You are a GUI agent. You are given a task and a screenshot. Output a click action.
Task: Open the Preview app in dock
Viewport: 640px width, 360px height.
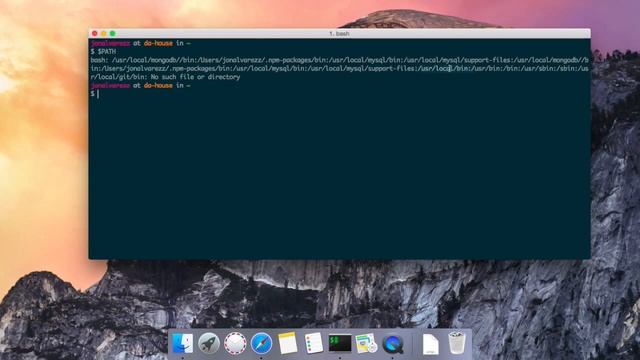click(x=366, y=343)
